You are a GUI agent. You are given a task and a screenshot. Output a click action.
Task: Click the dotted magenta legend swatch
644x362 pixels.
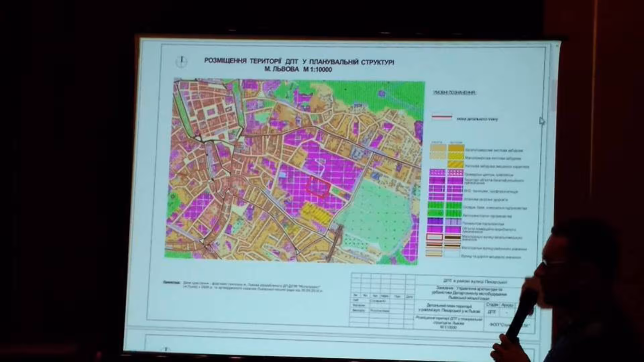pyautogui.click(x=437, y=173)
